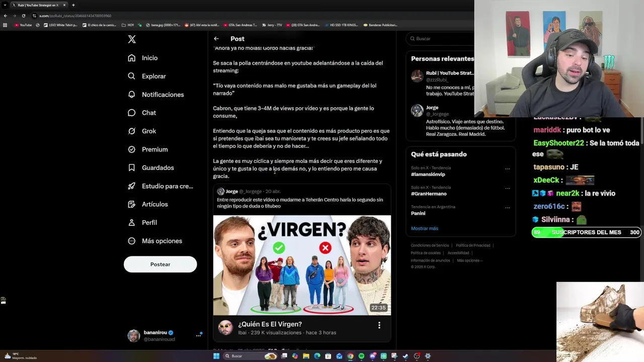Viewport: 644px width, 362px height.
Task: Open the bookmarks apps grid icon
Action: pyautogui.click(x=5, y=25)
